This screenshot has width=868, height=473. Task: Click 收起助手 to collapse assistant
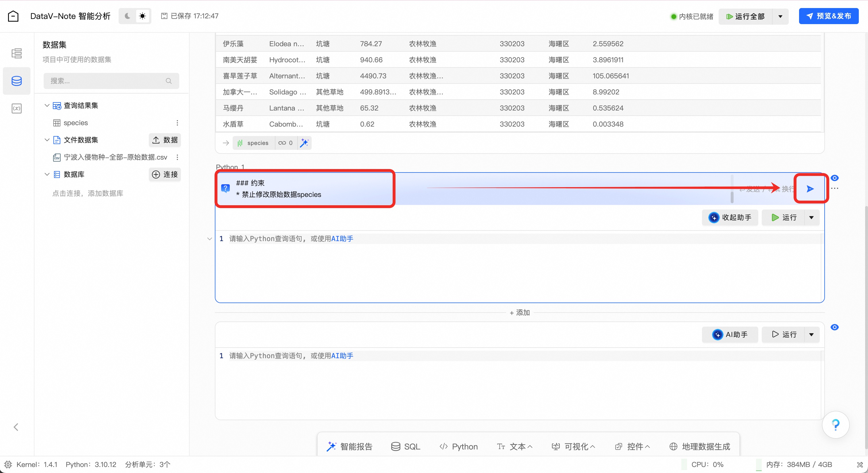(x=730, y=218)
